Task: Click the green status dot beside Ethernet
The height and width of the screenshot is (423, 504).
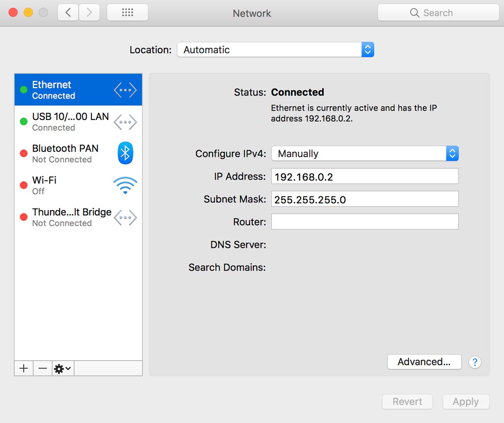Action: pos(24,89)
